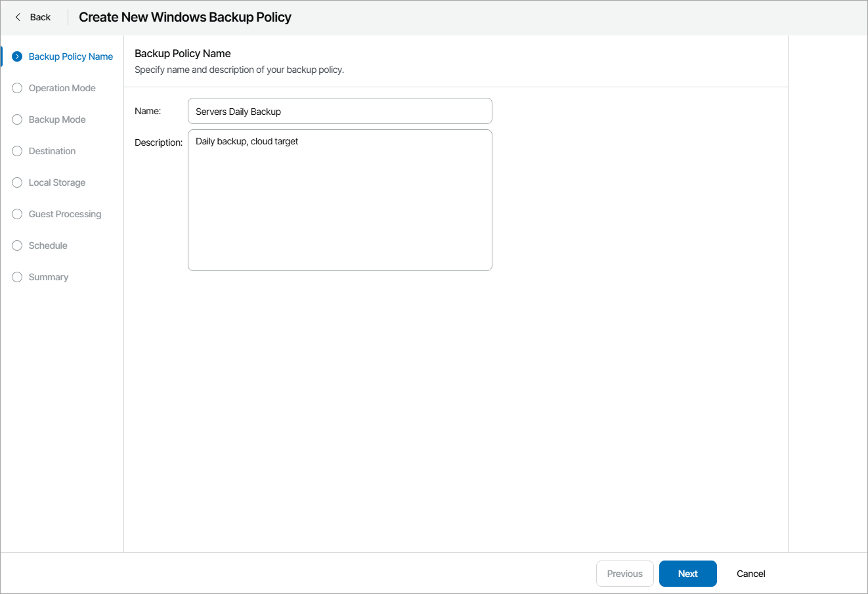
Task: Click the Local Storage step circle
Action: click(x=17, y=182)
